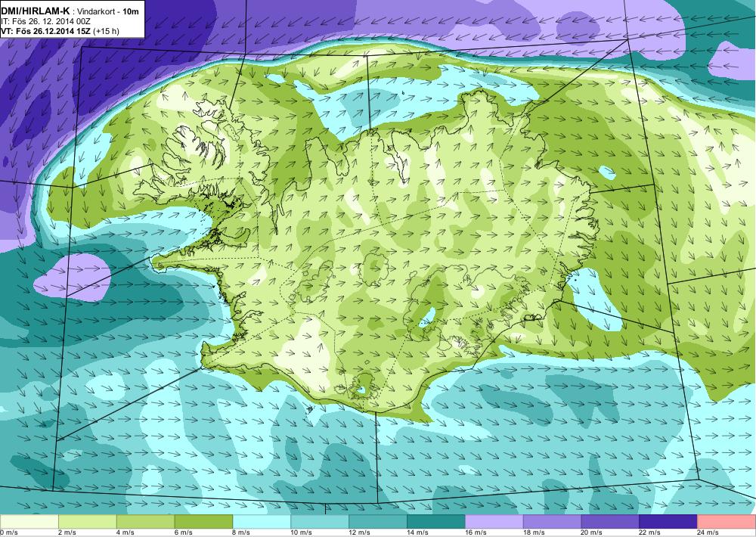Click the '2 m/s' legend label
Screen dimensions: 756x537
[67, 532]
